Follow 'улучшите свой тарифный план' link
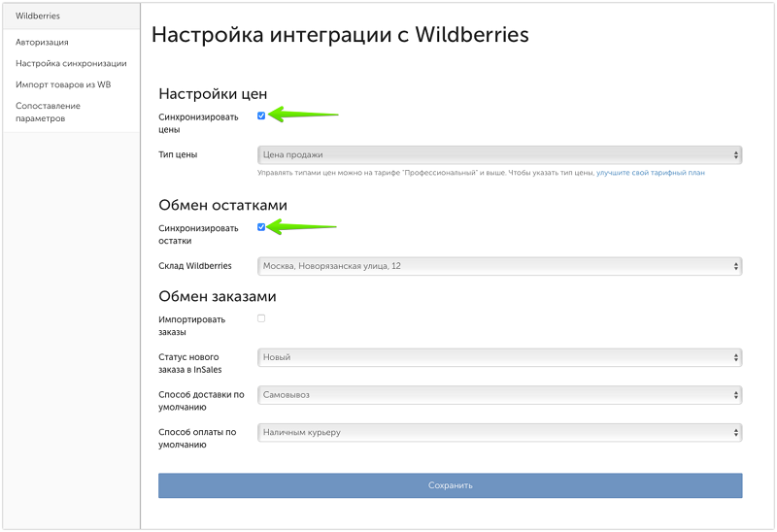777x532 pixels. pyautogui.click(x=651, y=173)
